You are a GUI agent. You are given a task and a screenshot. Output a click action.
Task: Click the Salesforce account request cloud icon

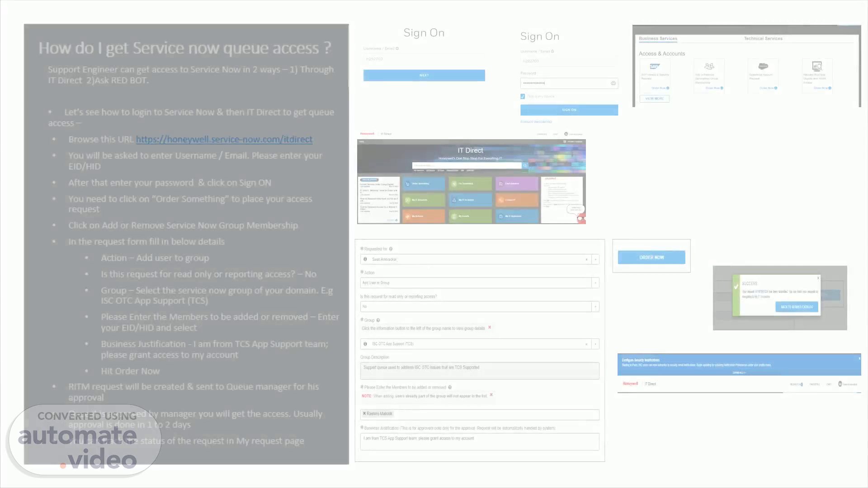click(x=763, y=66)
